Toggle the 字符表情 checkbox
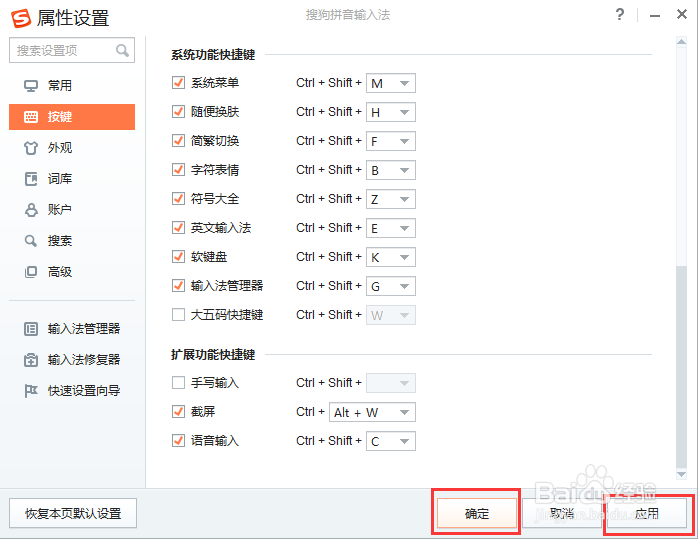This screenshot has height=539, width=698. [x=179, y=170]
